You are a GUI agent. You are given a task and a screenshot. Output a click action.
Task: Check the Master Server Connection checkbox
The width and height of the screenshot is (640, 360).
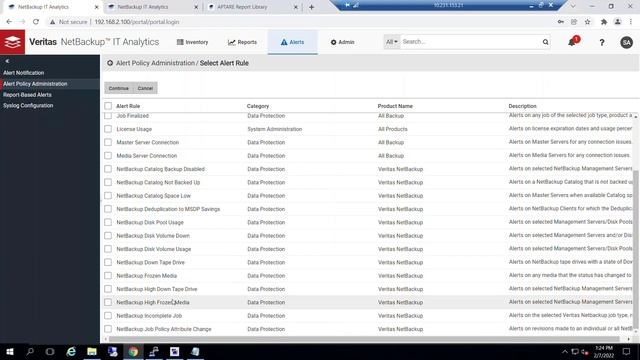(108, 142)
